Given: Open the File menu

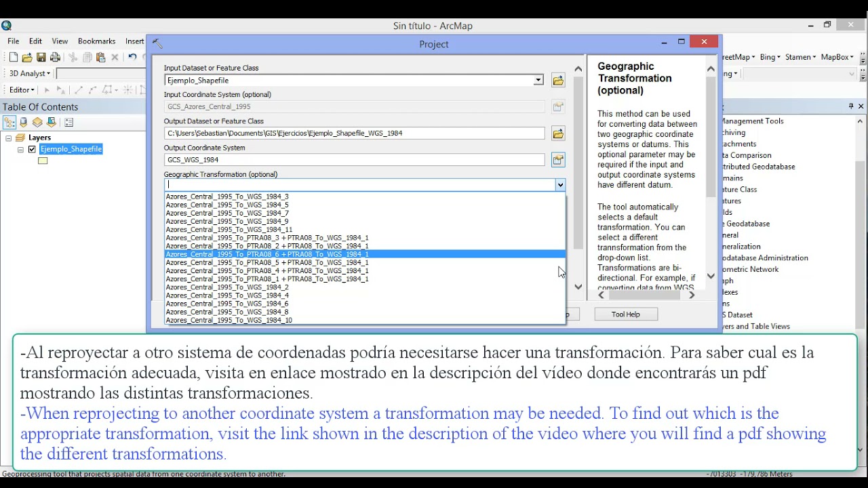Looking at the screenshot, I should coord(14,41).
